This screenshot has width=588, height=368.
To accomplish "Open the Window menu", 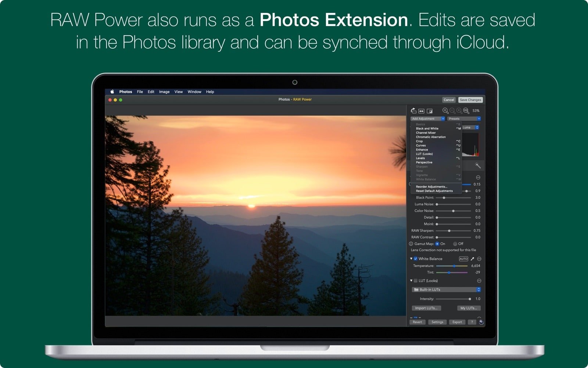I will click(194, 92).
